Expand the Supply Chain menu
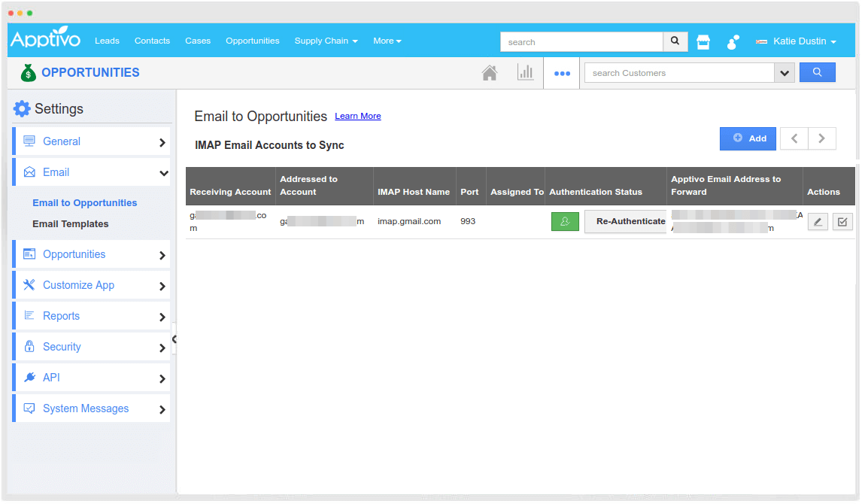Viewport: 865px width, 504px height. (326, 41)
